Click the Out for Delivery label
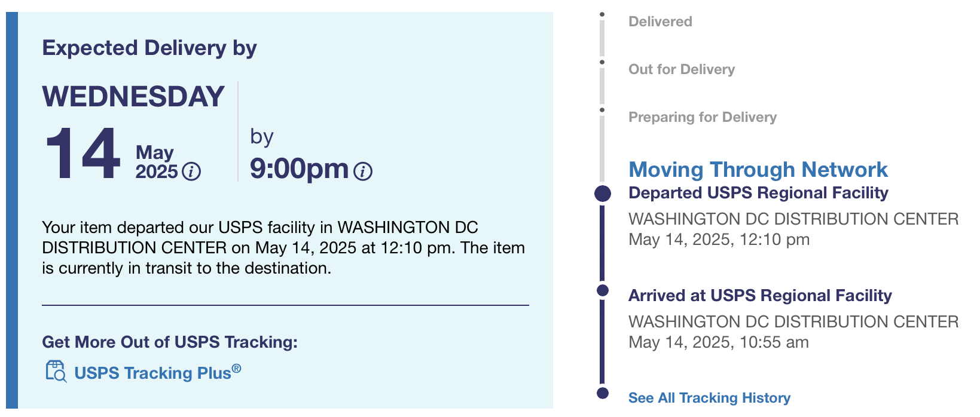 [x=682, y=69]
